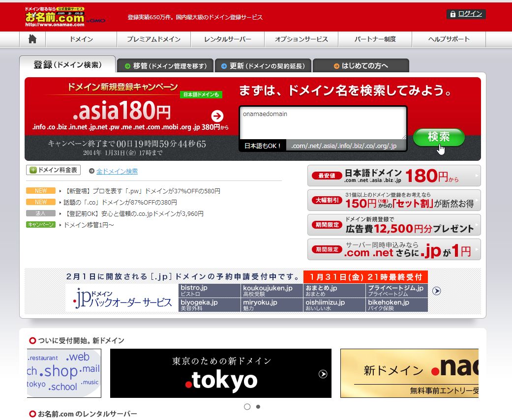Switch to 更新(ドメインの契約延長) tab
Screen dimensions: 512x420
263,65
